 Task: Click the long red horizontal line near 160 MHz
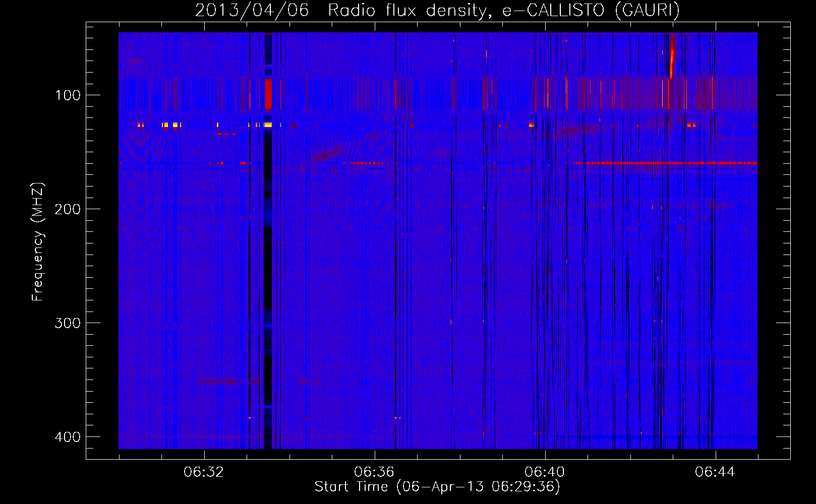tap(665, 163)
